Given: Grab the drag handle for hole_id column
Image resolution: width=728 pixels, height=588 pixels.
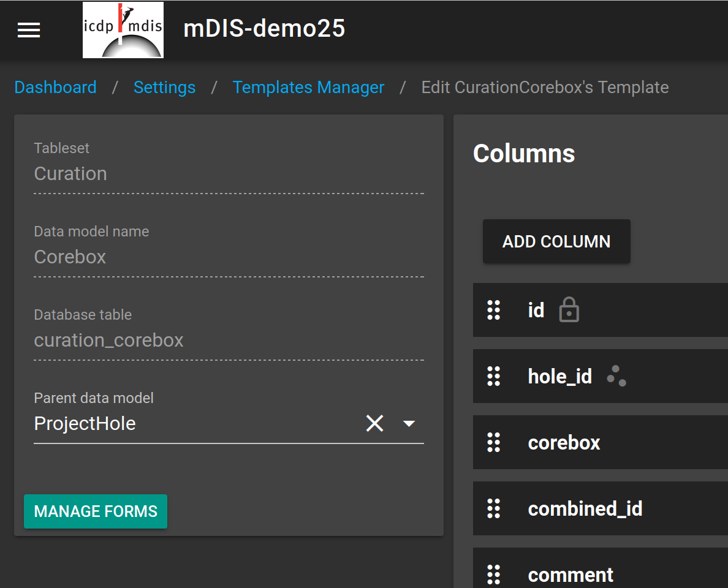Looking at the screenshot, I should [493, 376].
